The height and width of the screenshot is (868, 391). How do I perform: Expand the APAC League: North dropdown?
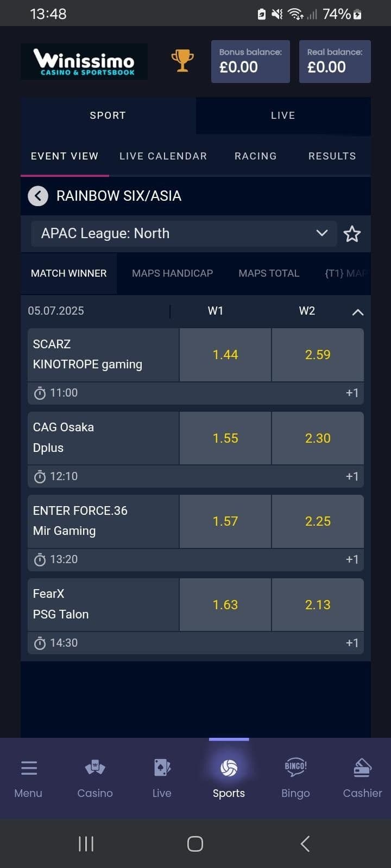pos(323,233)
